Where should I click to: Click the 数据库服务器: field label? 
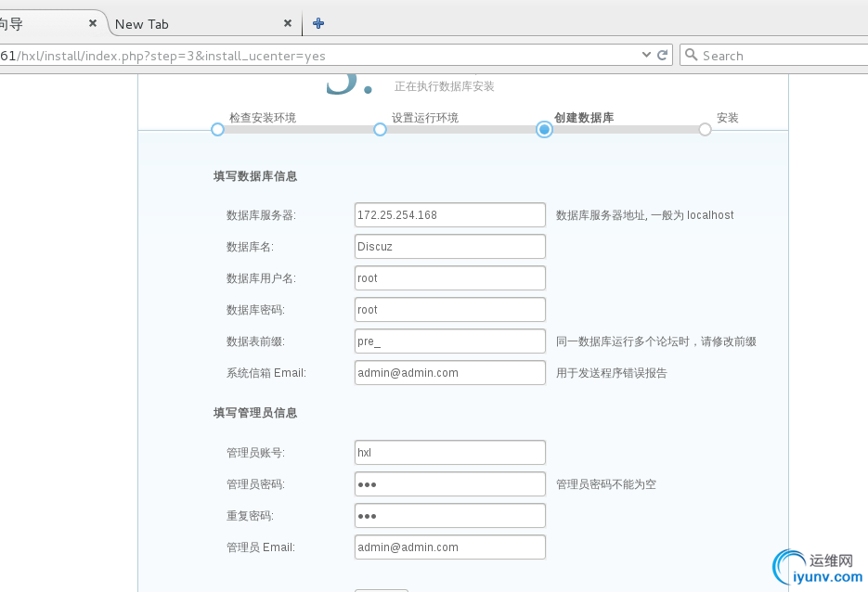[261, 215]
